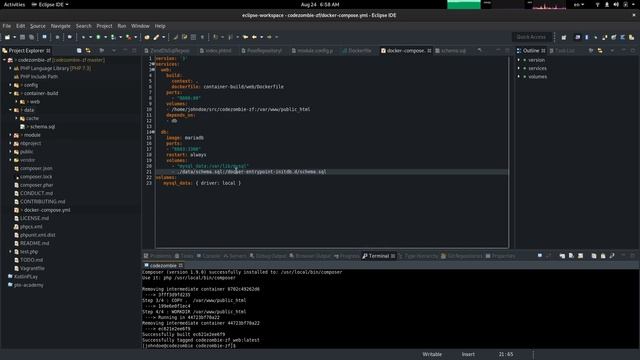Click the Terminal open new terminal icon
Screen dimensions: 640x360
click(540, 256)
